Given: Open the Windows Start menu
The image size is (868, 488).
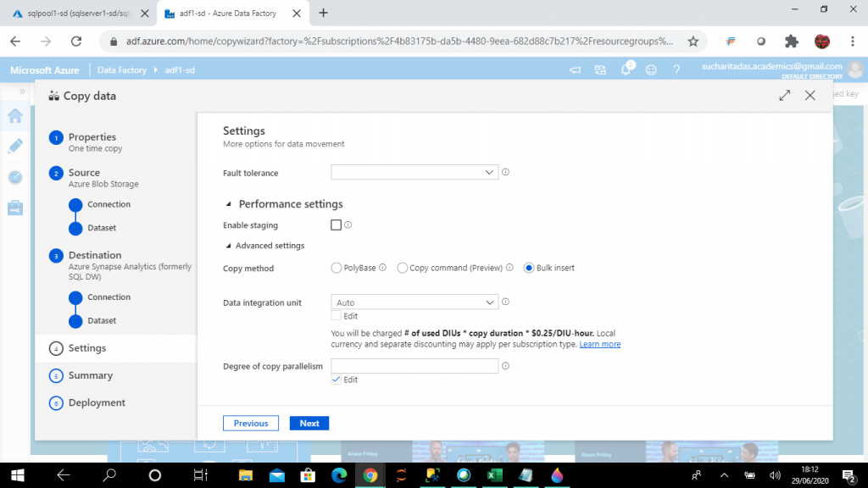Looking at the screenshot, I should click(17, 475).
